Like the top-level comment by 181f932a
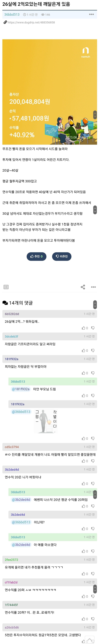99x644 pixels. (83, 373)
